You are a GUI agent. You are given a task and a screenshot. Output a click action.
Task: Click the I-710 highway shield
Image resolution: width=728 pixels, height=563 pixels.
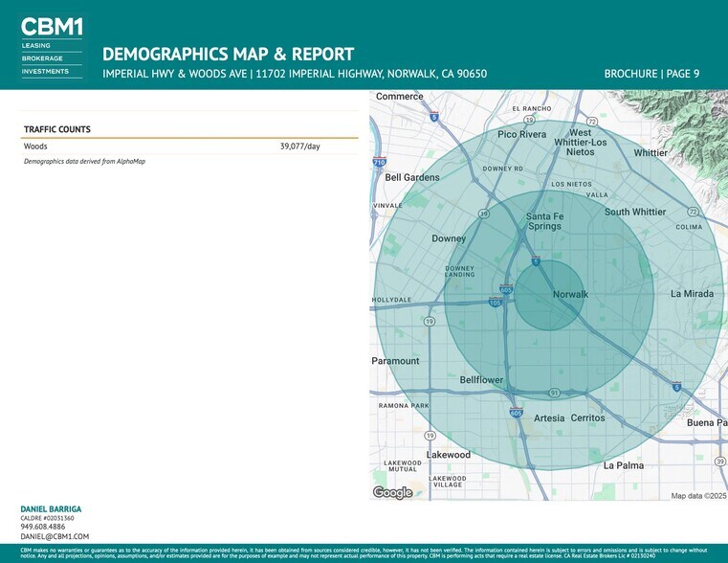tap(380, 164)
